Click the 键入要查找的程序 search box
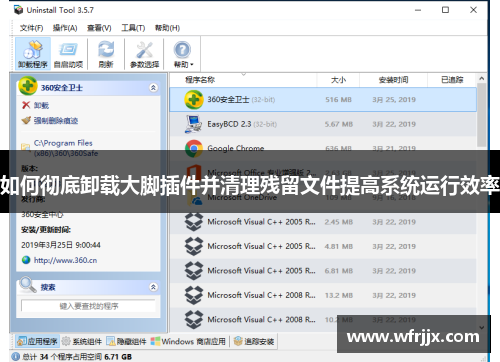This screenshot has width=500, height=362. pos(88,306)
